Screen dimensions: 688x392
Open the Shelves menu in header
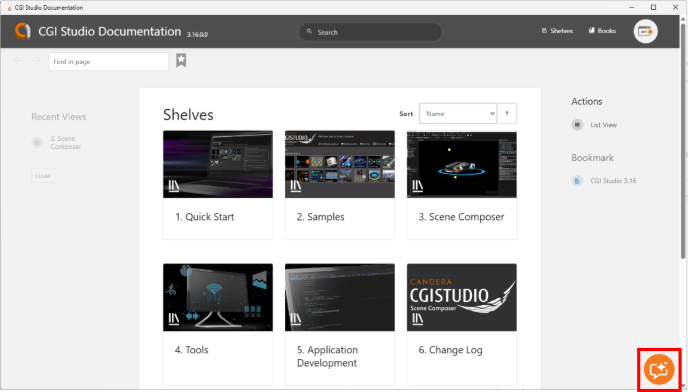tap(557, 31)
